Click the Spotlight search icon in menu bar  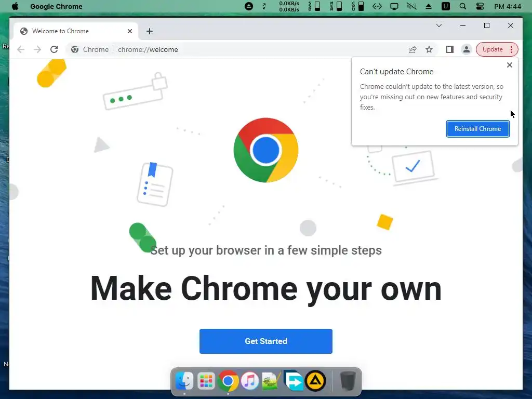pos(462,6)
